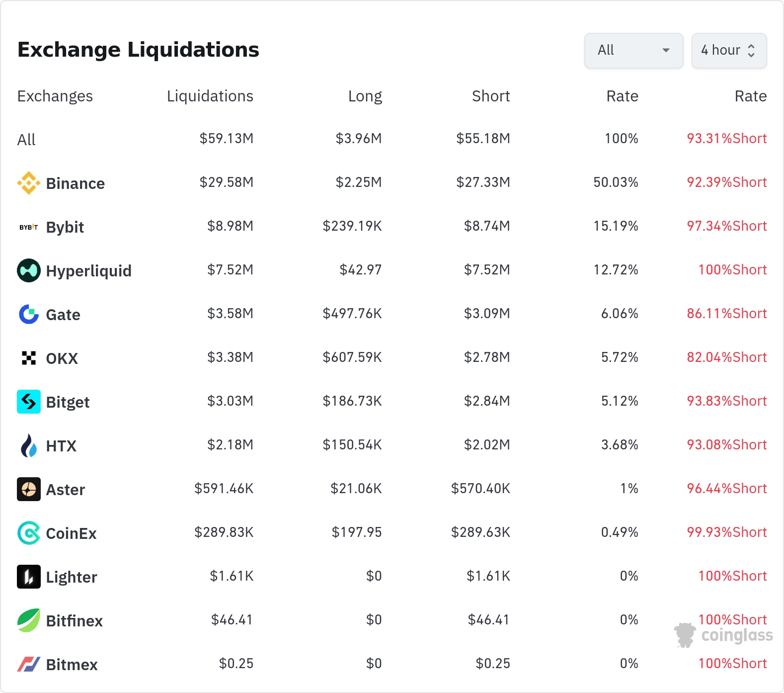Sort by Liquidations column header
The width and height of the screenshot is (784, 693).
pos(210,96)
